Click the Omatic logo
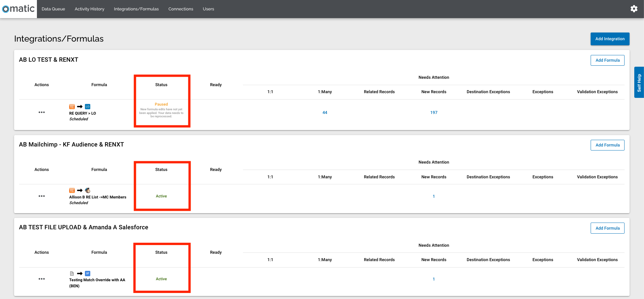The height and width of the screenshot is (299, 644). 18,9
